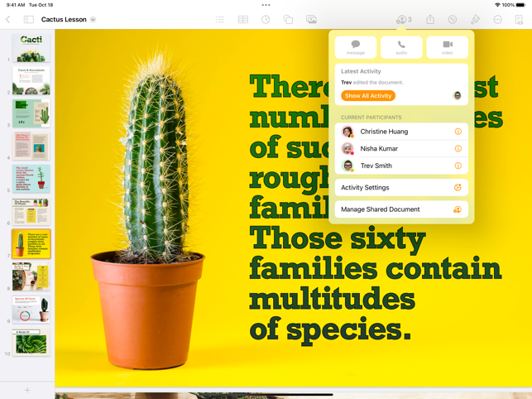
Task: Tap the Format paintbrush icon
Action: pos(475,19)
